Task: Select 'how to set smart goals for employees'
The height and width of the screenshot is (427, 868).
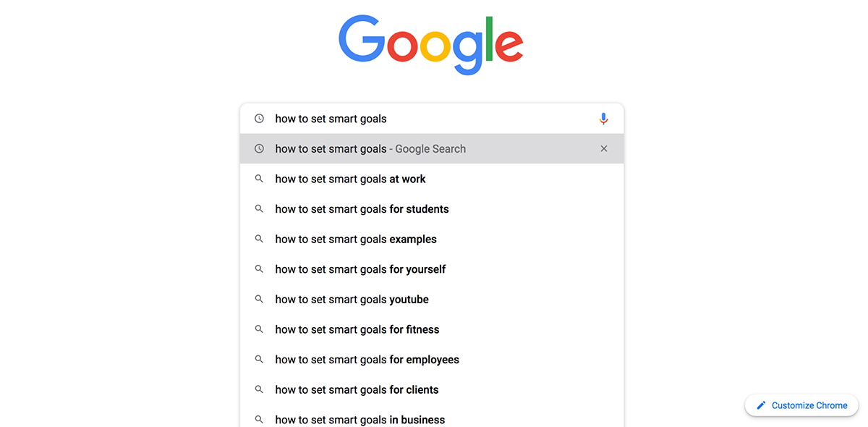Action: (367, 359)
